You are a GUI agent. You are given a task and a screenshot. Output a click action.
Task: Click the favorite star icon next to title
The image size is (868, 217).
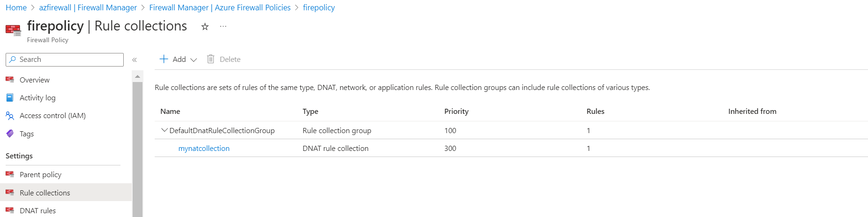pos(205,27)
